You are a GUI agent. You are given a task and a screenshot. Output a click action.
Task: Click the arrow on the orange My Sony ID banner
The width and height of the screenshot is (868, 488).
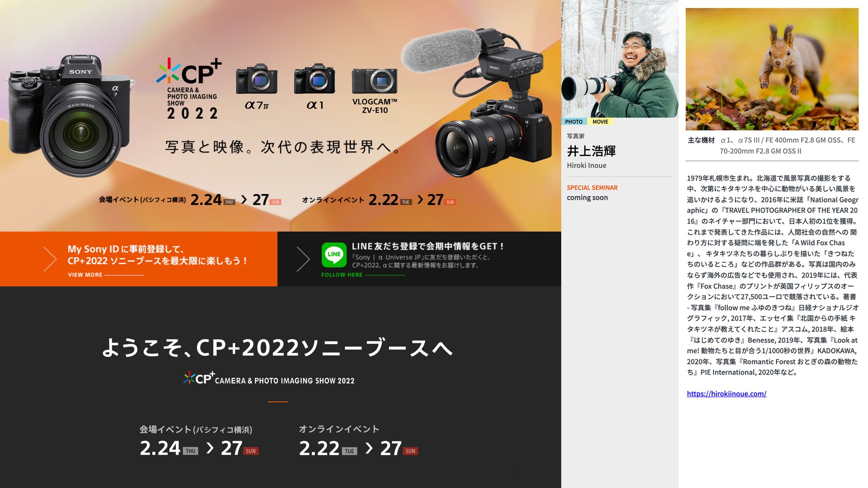[x=50, y=258]
